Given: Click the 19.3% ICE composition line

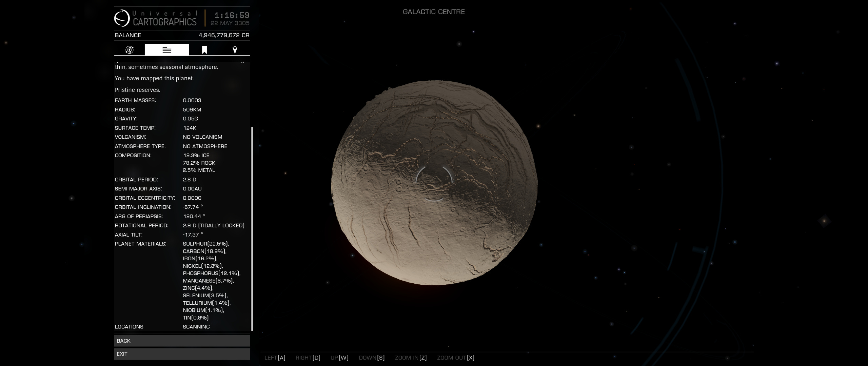Looking at the screenshot, I should click(x=196, y=155).
